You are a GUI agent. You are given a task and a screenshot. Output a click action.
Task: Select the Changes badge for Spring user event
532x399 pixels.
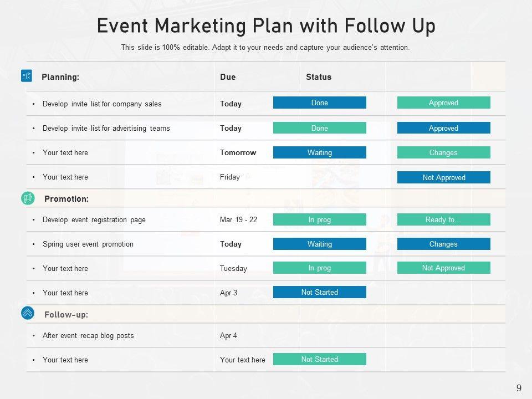[x=443, y=244]
